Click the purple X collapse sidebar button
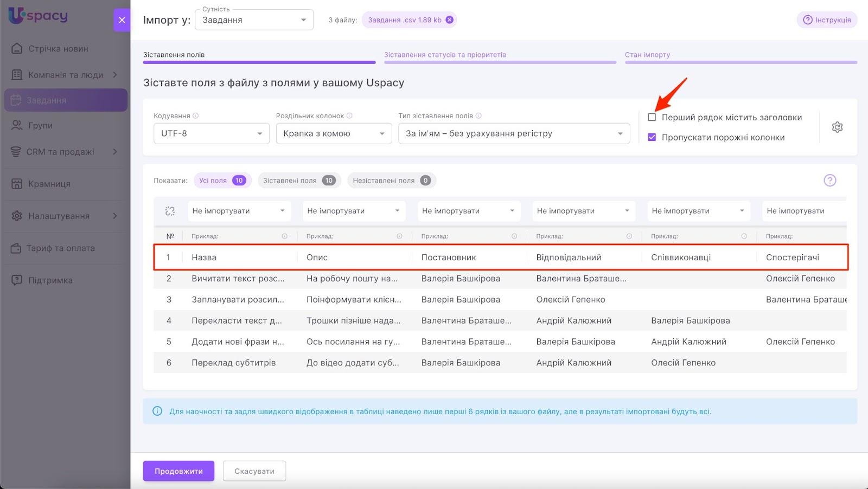 (x=122, y=20)
